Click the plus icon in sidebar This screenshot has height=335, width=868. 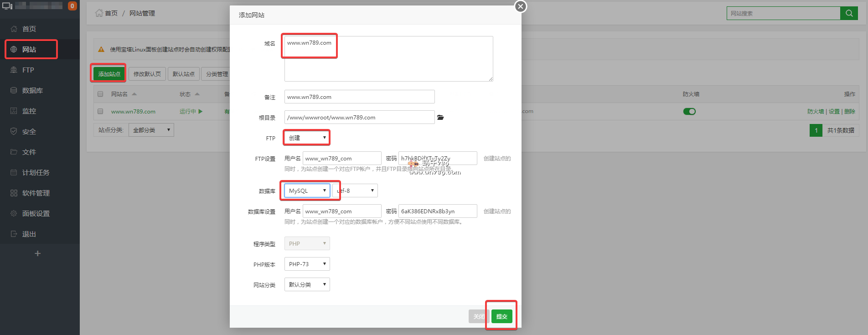click(38, 253)
